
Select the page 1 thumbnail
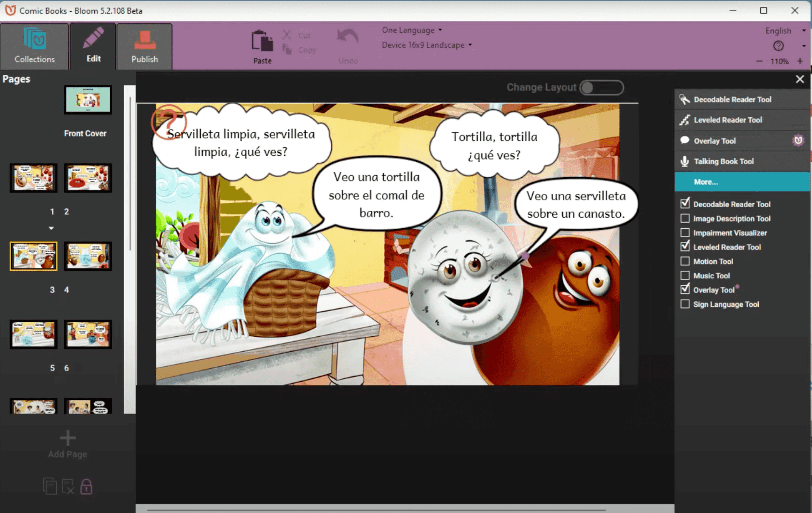pyautogui.click(x=33, y=178)
